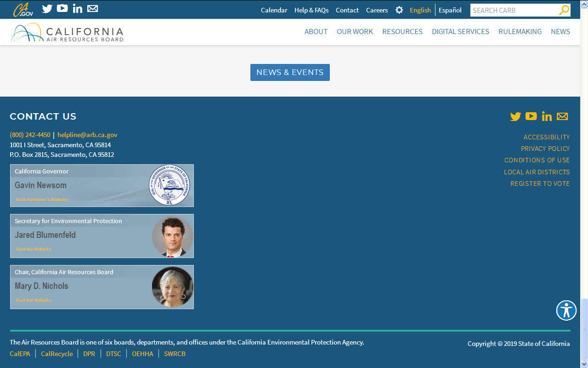Open LinkedIn icon in the footer
588x368 pixels.
(547, 116)
